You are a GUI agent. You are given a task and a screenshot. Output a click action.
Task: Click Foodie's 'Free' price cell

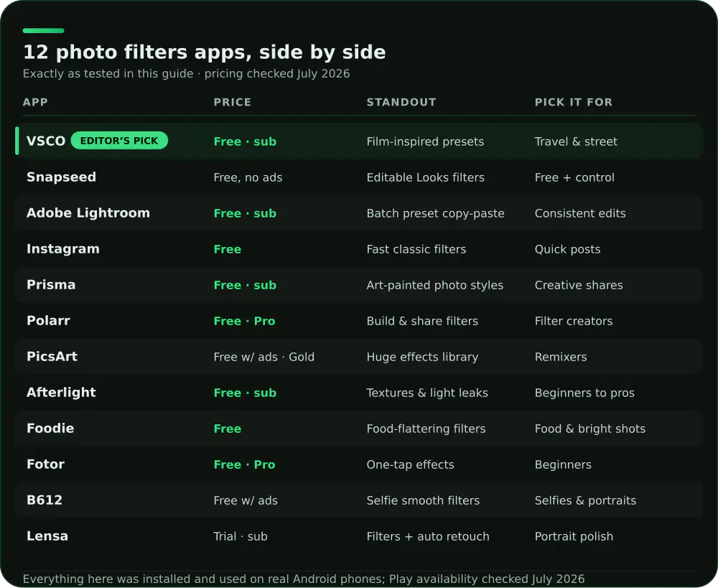pos(227,429)
